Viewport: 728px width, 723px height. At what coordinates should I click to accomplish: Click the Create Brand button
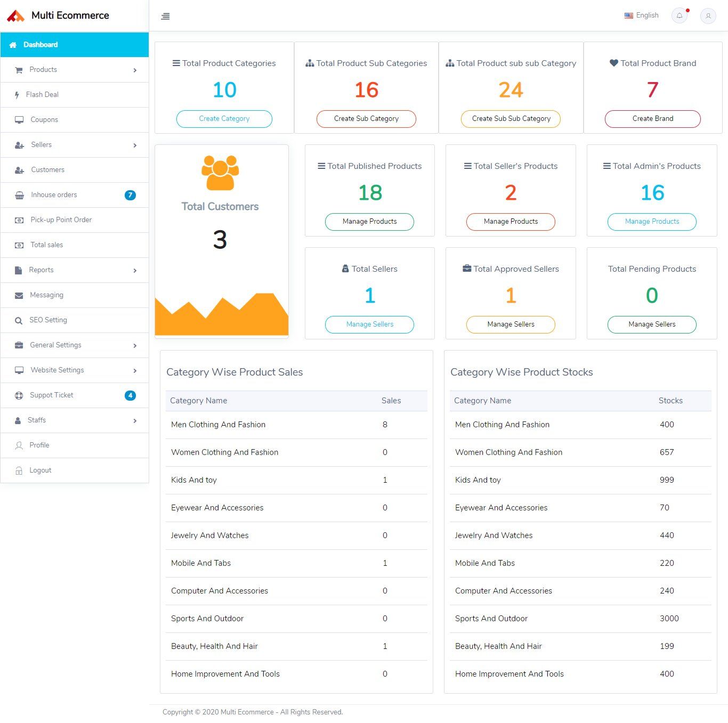click(653, 119)
